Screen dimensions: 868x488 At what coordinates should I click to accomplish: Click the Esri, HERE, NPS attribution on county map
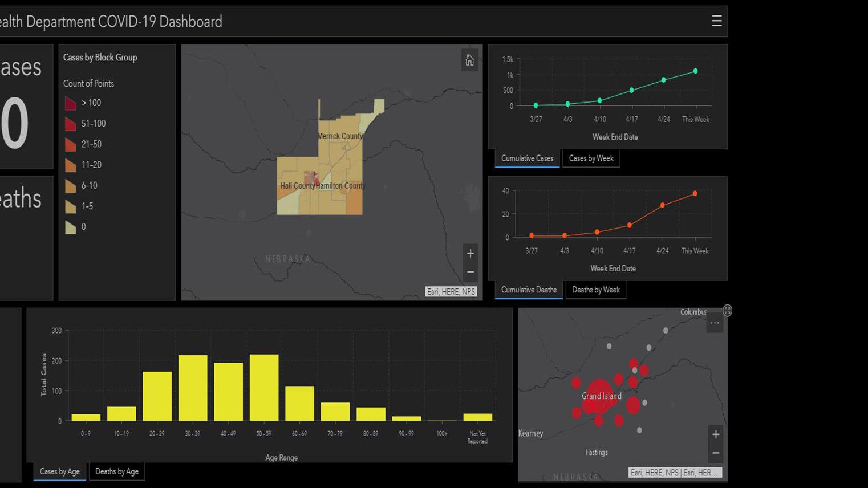[x=451, y=292]
